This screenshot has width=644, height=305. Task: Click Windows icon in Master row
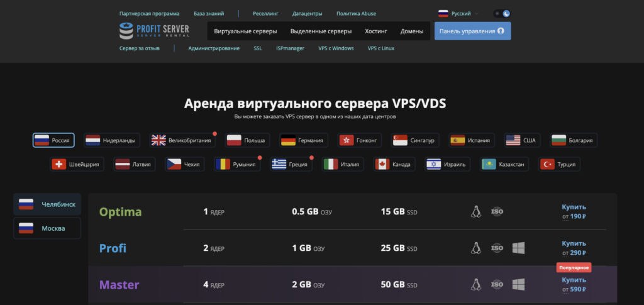click(x=518, y=284)
